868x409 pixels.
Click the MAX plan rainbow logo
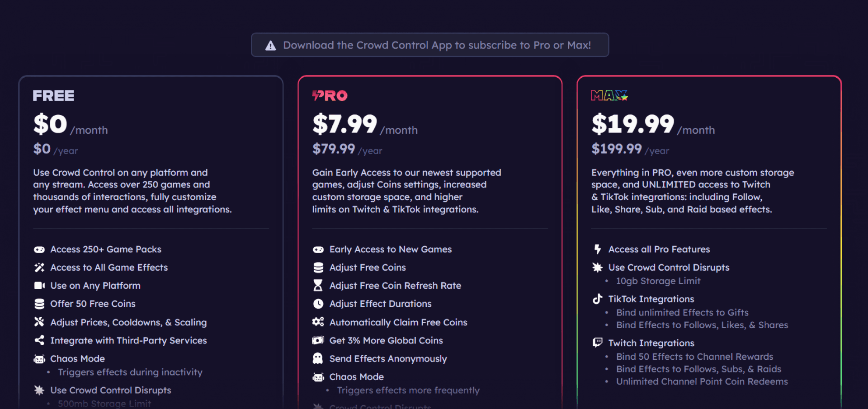609,95
